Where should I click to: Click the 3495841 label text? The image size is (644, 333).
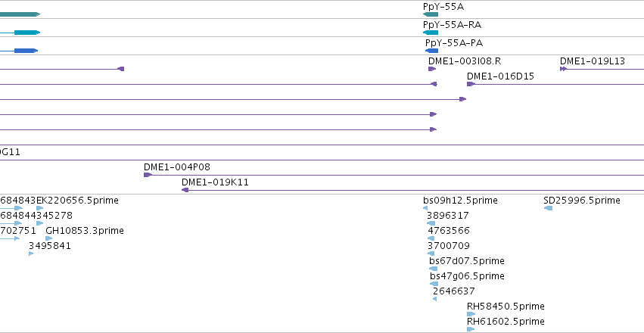(50, 246)
